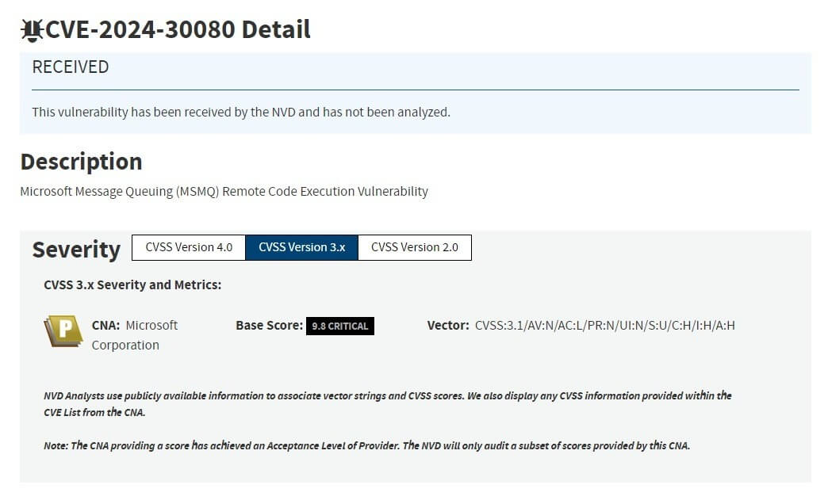
Task: Click the CVE-2024-30080 Detail heading
Action: pyautogui.click(x=178, y=30)
